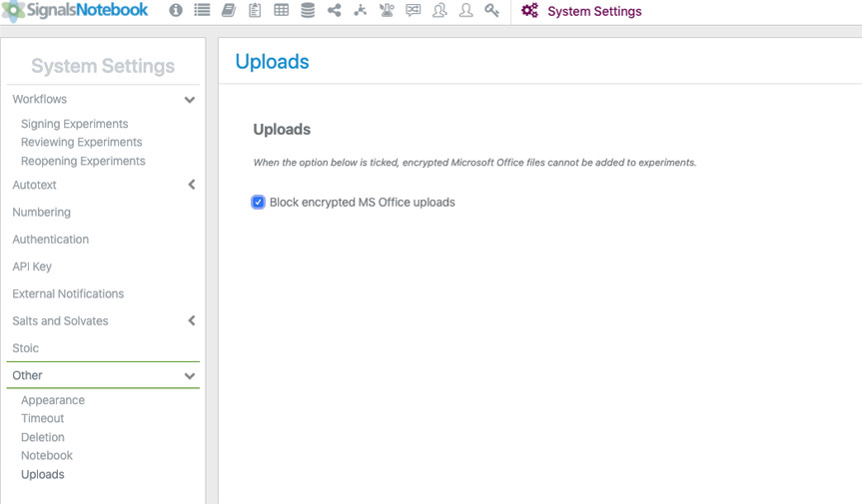Expand the Autotext section arrow
The image size is (862, 504).
[191, 185]
